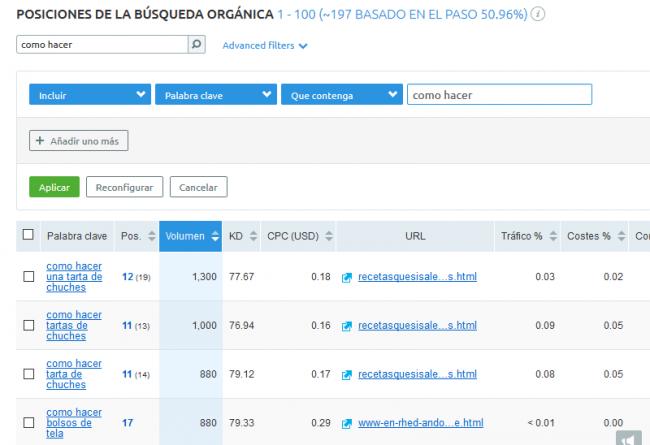
Task: Click KD value 76.94
Action: [242, 326]
